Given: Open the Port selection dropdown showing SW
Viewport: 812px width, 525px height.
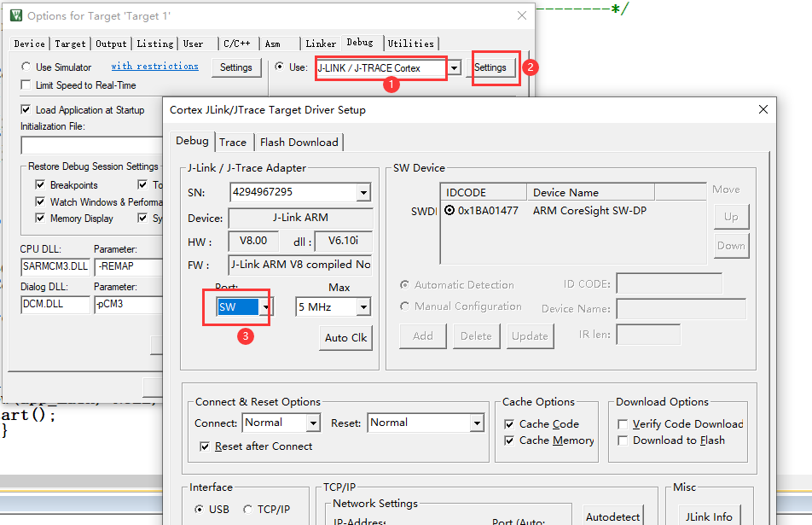Looking at the screenshot, I should 264,306.
